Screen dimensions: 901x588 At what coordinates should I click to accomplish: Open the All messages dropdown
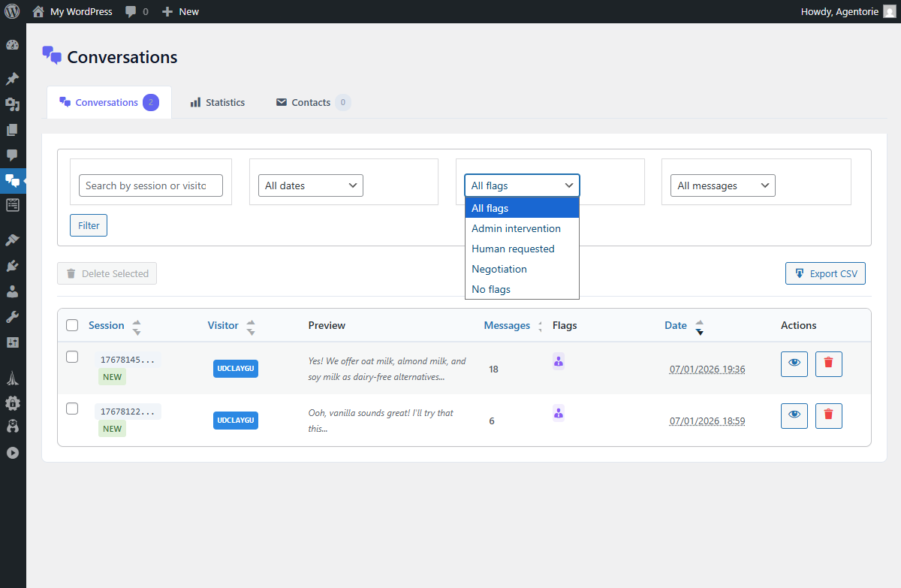point(722,185)
